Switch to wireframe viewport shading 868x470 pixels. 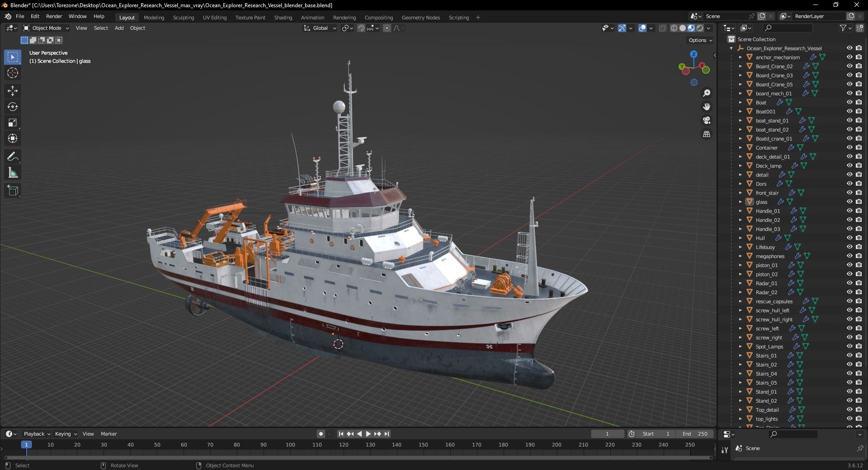pos(674,28)
